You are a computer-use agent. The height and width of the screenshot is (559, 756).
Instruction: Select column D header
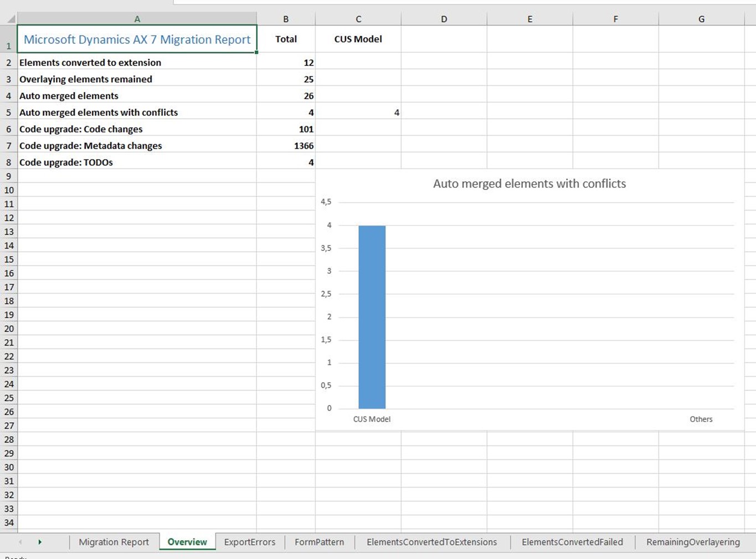pos(444,19)
